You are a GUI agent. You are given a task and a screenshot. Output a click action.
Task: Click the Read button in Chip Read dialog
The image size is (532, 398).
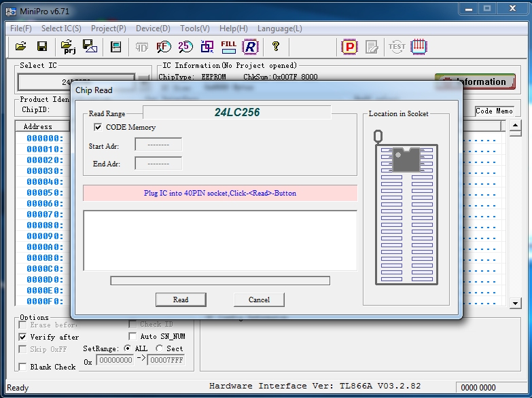(x=181, y=300)
